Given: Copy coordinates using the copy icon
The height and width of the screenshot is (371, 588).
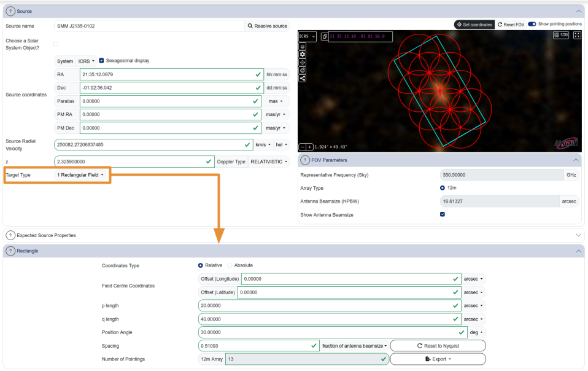Looking at the screenshot, I should [324, 37].
